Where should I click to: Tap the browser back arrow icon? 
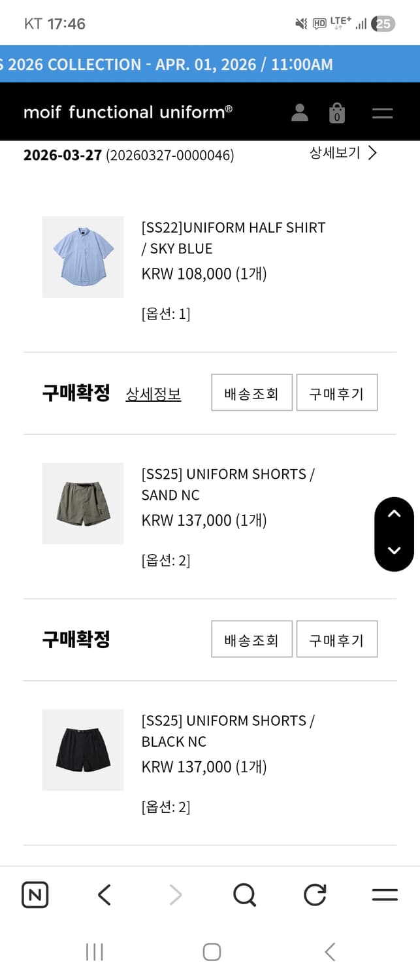click(x=103, y=894)
